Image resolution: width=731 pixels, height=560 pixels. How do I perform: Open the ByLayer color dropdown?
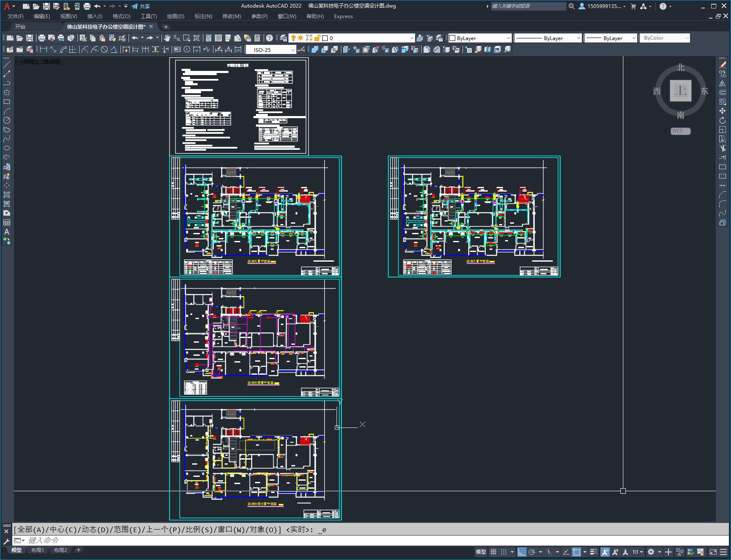coord(480,38)
